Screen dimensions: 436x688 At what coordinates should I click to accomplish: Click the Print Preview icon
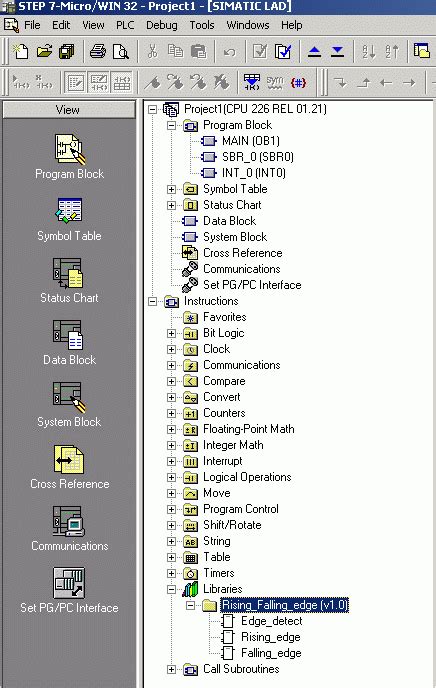point(121,51)
